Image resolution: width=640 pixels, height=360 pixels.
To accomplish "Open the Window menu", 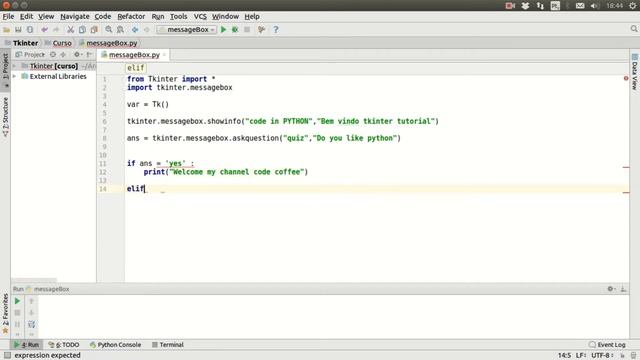I will pyautogui.click(x=225, y=16).
